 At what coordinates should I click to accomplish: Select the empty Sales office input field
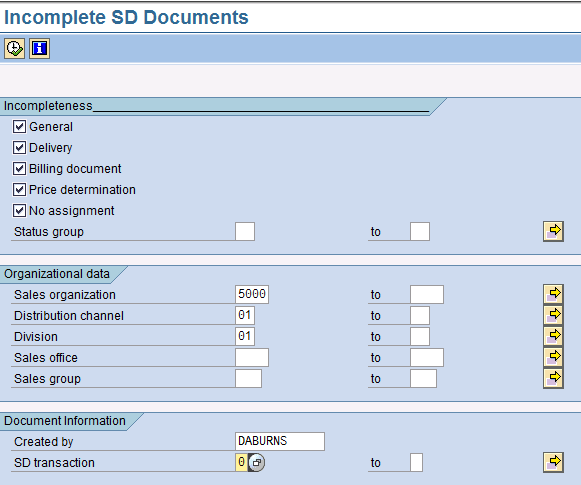[x=252, y=358]
